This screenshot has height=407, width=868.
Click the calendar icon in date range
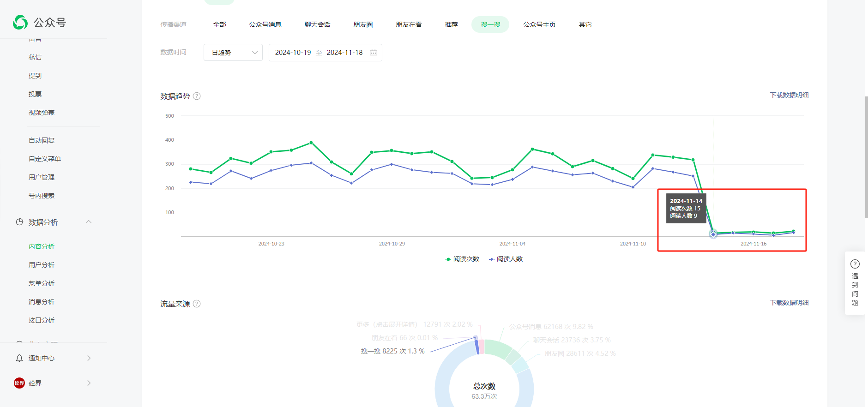point(374,53)
